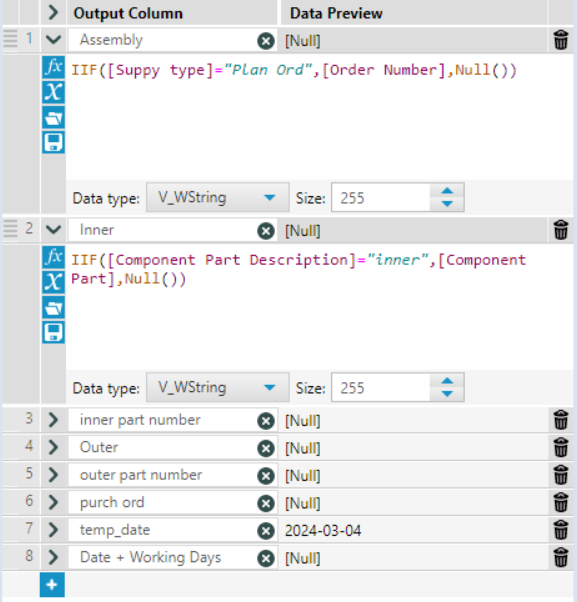The image size is (577, 602).
Task: Clear the Date + Working Days name
Action: pos(266,559)
